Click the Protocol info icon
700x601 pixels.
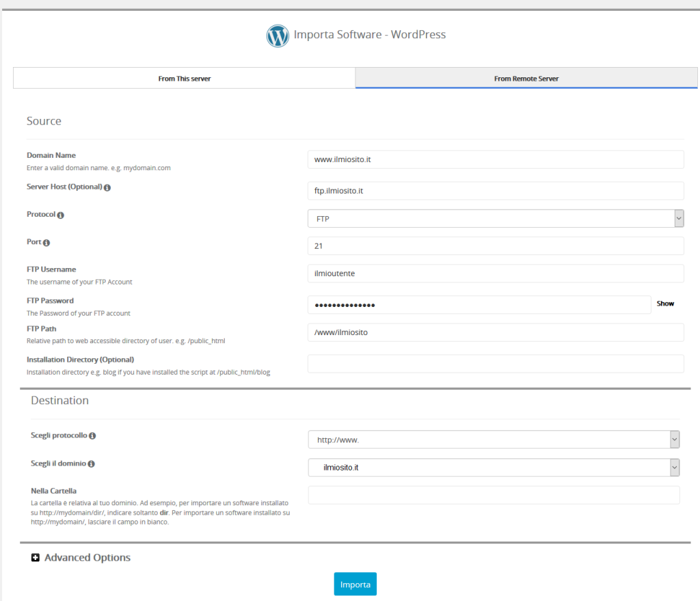point(61,215)
